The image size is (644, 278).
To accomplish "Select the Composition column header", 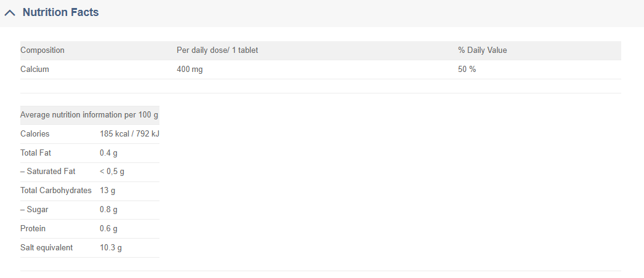I will (x=42, y=50).
